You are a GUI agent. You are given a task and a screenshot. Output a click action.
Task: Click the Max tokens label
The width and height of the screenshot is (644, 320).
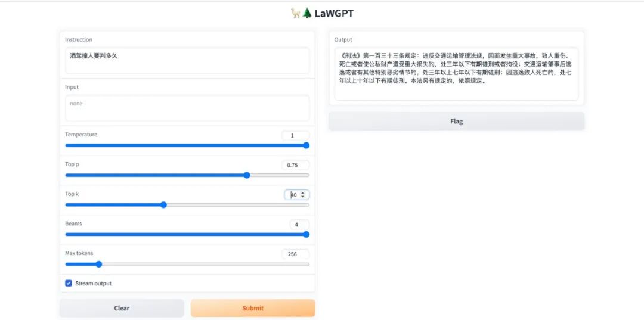point(79,253)
